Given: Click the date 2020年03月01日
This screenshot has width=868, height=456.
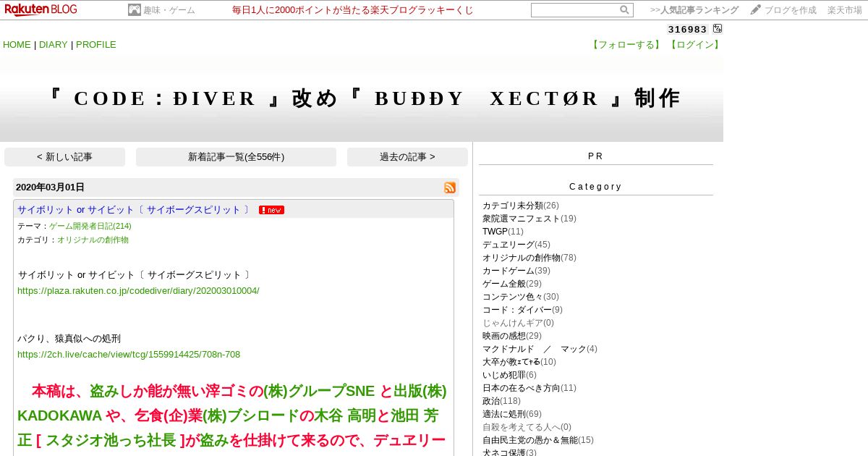Looking at the screenshot, I should (x=50, y=187).
